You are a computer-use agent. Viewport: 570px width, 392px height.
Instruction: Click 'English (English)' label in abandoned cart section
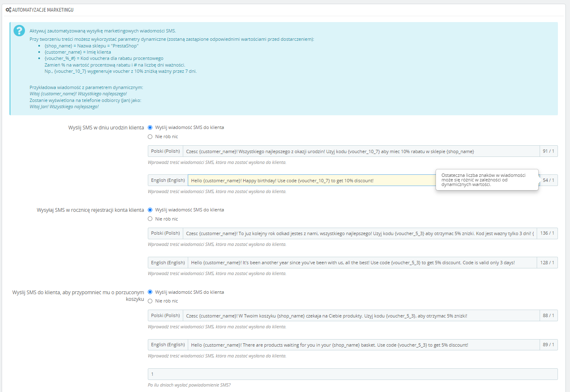click(168, 345)
